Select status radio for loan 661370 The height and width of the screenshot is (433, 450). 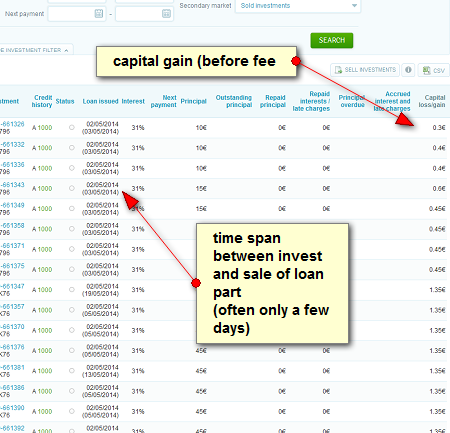pos(72,330)
